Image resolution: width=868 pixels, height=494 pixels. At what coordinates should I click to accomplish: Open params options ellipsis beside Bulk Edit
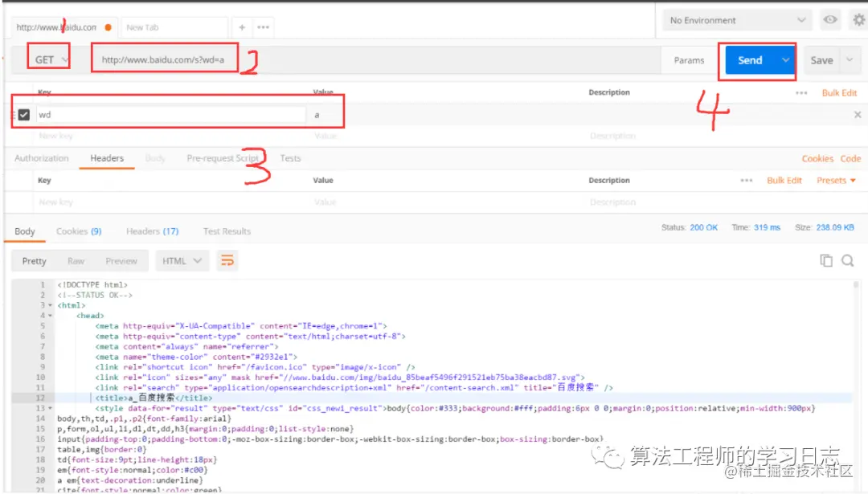coord(801,93)
